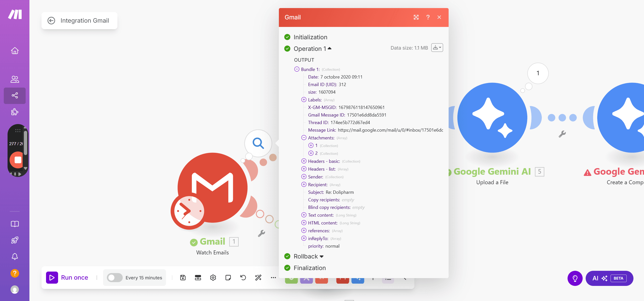Click the magnifier bubble above the Gmail module
Image resolution: width=644 pixels, height=301 pixels.
[258, 143]
